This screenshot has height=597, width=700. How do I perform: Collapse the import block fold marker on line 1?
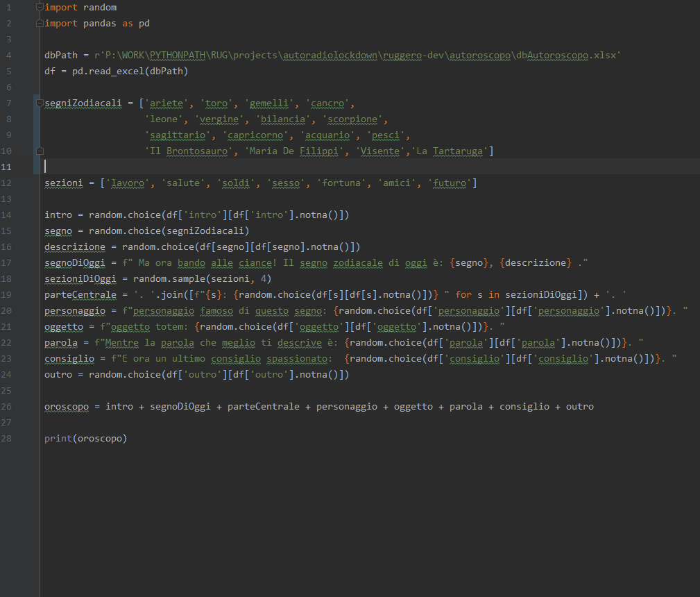click(x=40, y=7)
